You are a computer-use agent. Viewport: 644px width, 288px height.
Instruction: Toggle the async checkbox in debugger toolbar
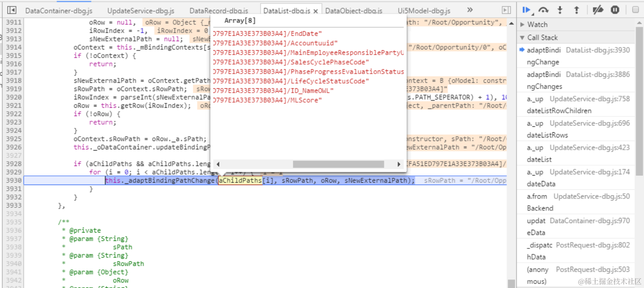(x=635, y=10)
